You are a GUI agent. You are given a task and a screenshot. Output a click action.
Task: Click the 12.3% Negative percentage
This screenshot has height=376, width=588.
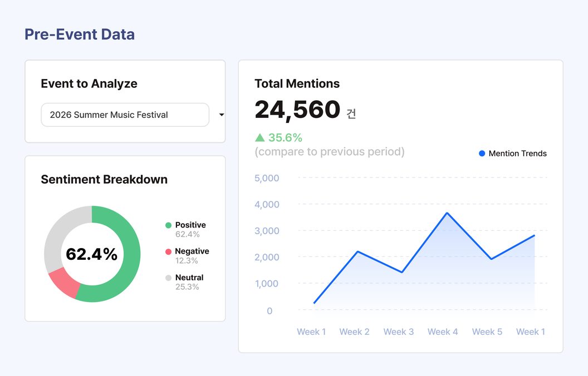(187, 261)
